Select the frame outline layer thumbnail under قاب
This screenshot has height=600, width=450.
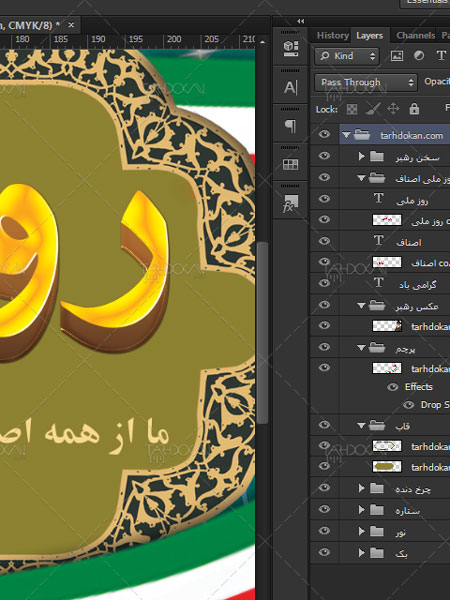[387, 446]
